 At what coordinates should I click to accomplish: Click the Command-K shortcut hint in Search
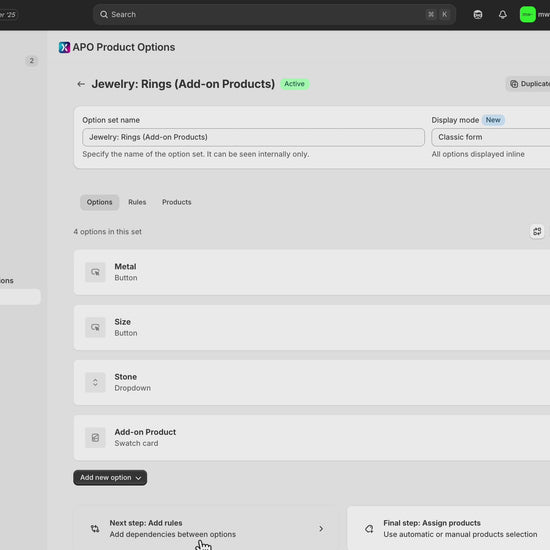437,14
